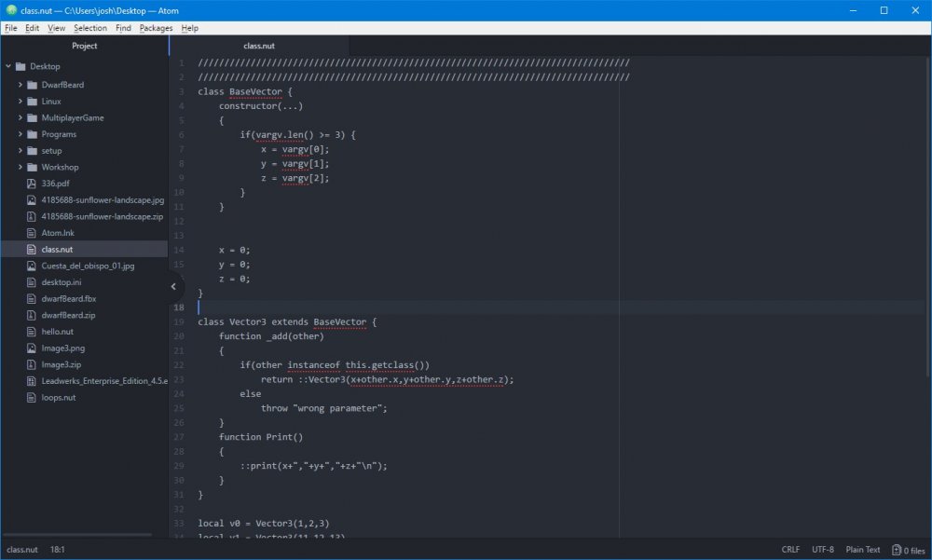Image resolution: width=932 pixels, height=560 pixels.
Task: Collapse the Desktop root folder
Action: click(x=8, y=67)
